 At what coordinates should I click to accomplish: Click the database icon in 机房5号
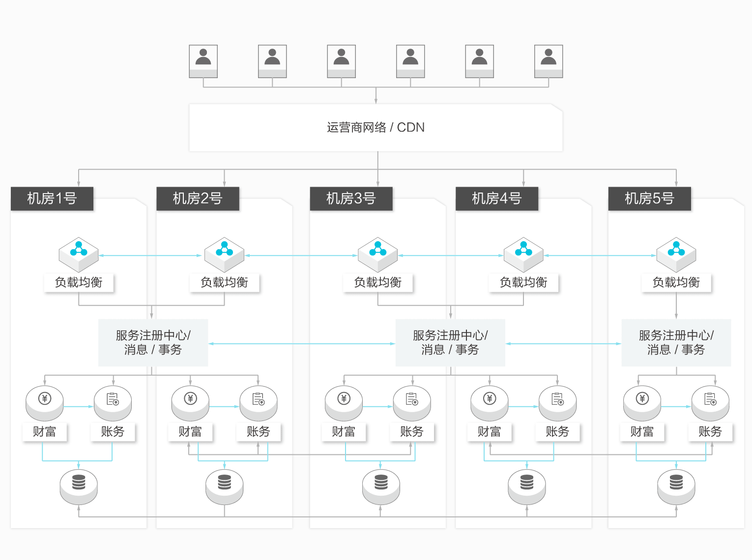[x=676, y=487]
